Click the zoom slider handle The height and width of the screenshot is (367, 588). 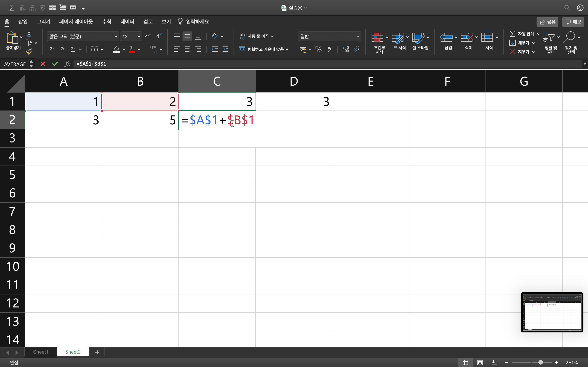click(x=540, y=362)
